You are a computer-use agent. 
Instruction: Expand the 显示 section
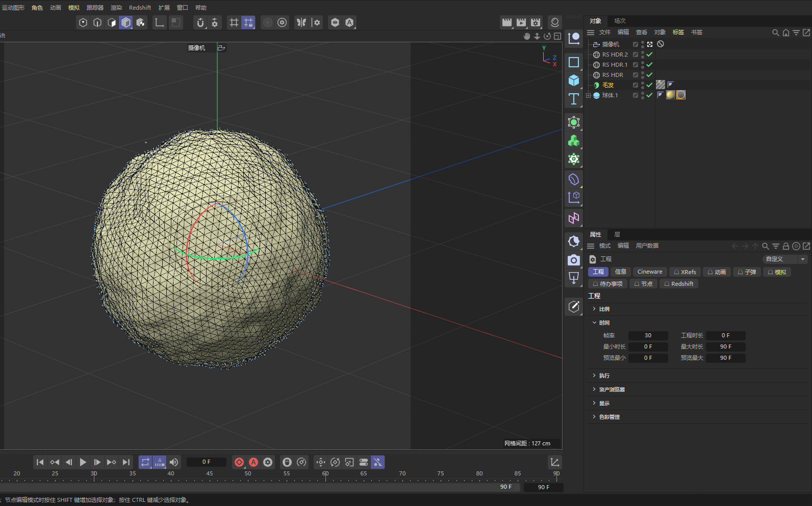pos(594,403)
